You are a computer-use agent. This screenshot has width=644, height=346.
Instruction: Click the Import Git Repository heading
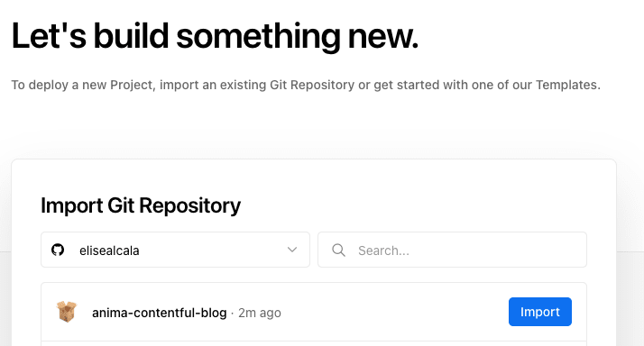141,205
